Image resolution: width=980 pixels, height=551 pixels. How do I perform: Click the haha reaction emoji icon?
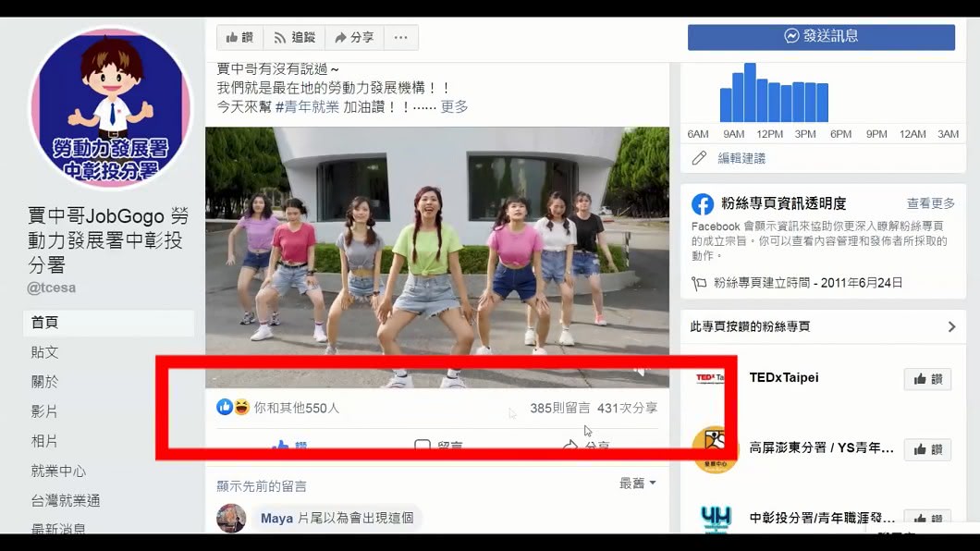coord(241,408)
